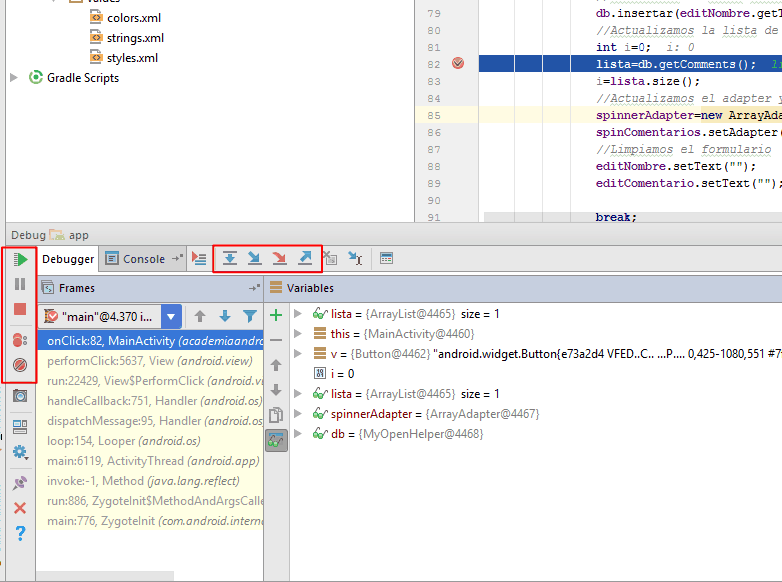Select run:22429 View$PerformClick frame
Viewport: 782px width, 582px height.
[151, 381]
